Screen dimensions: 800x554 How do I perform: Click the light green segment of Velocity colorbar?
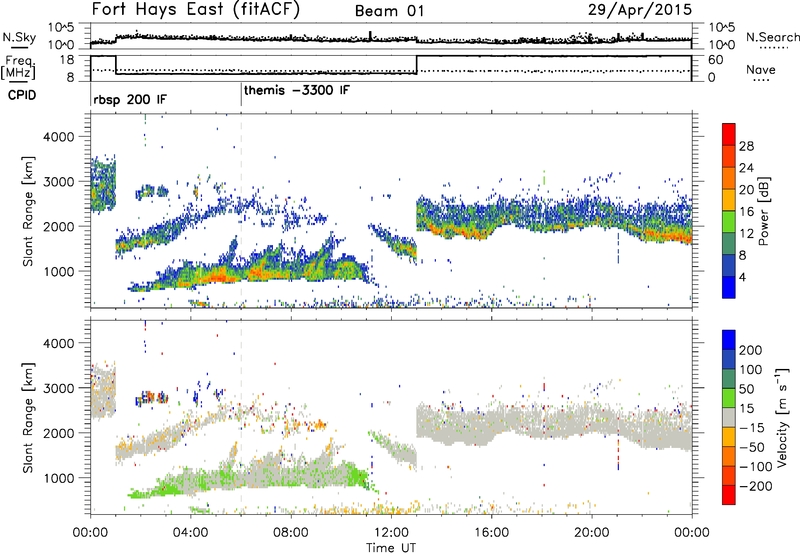(x=729, y=398)
